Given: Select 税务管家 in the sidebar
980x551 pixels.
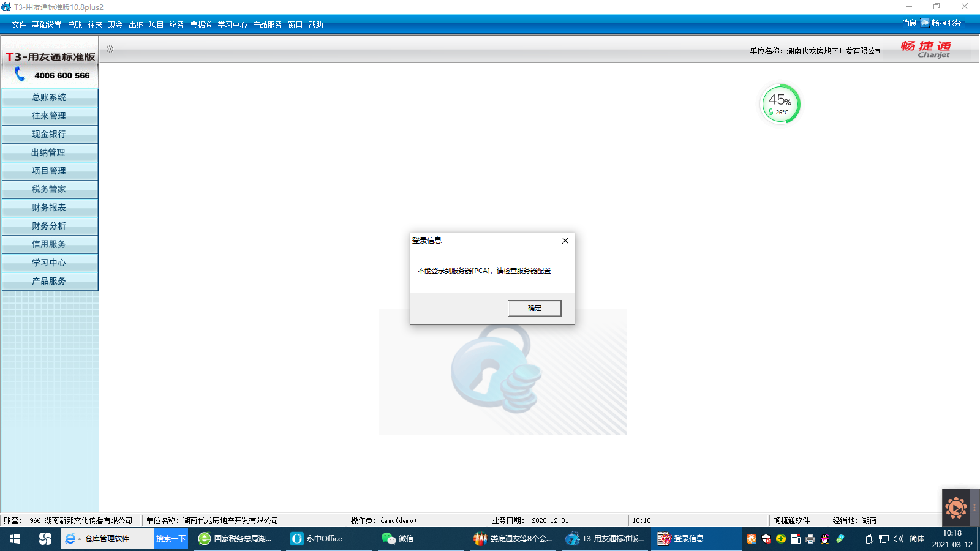Looking at the screenshot, I should [50, 189].
